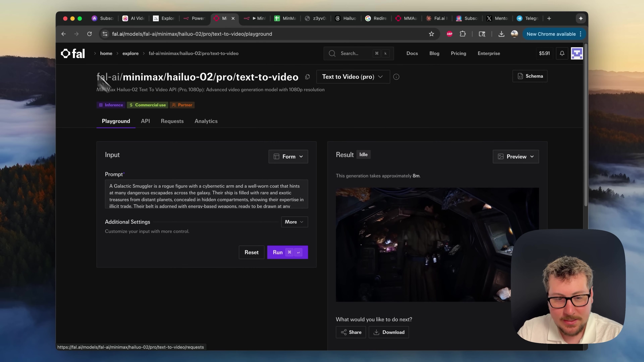Switch to the z3yv0 browser tab

point(316,18)
